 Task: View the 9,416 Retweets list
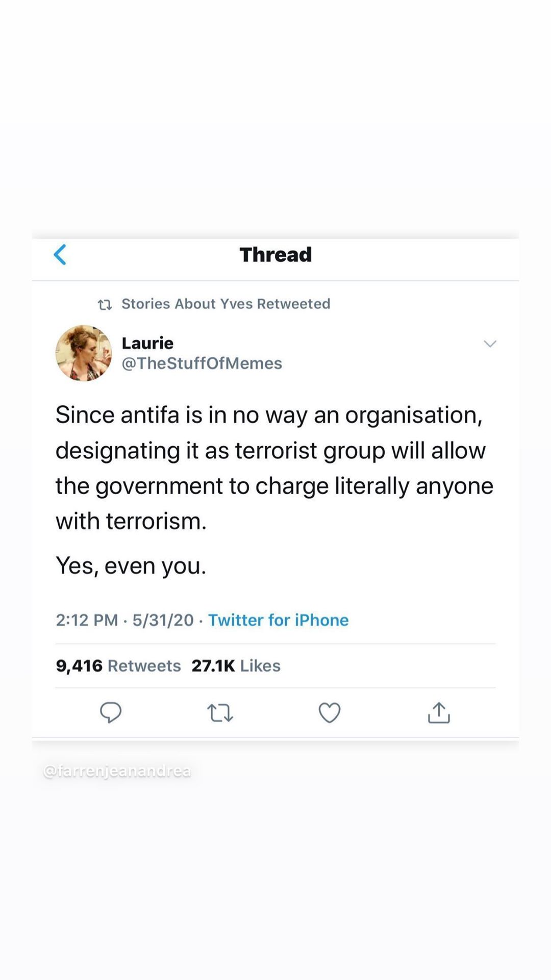pyautogui.click(x=118, y=666)
